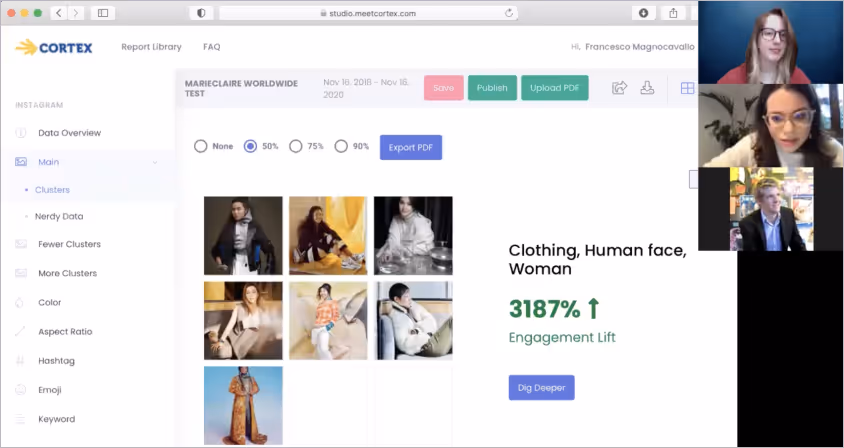Open Safari downloads icon
844x448 pixels.
coord(643,13)
